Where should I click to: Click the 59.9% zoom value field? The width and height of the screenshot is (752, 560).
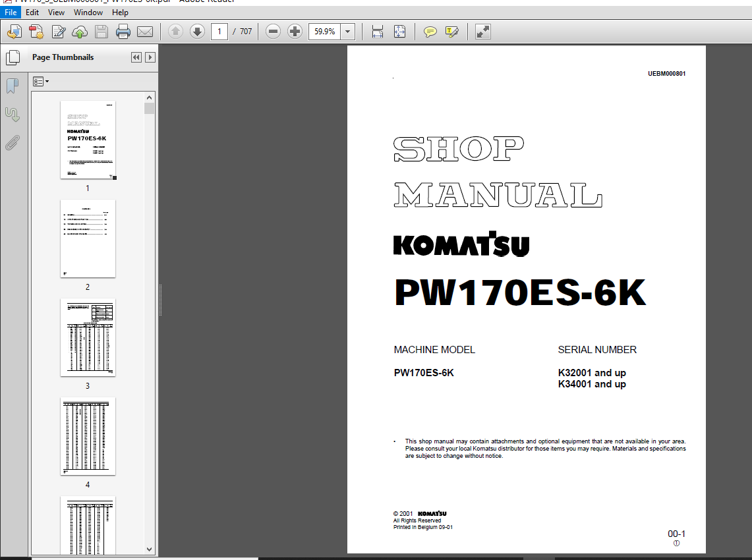(325, 32)
